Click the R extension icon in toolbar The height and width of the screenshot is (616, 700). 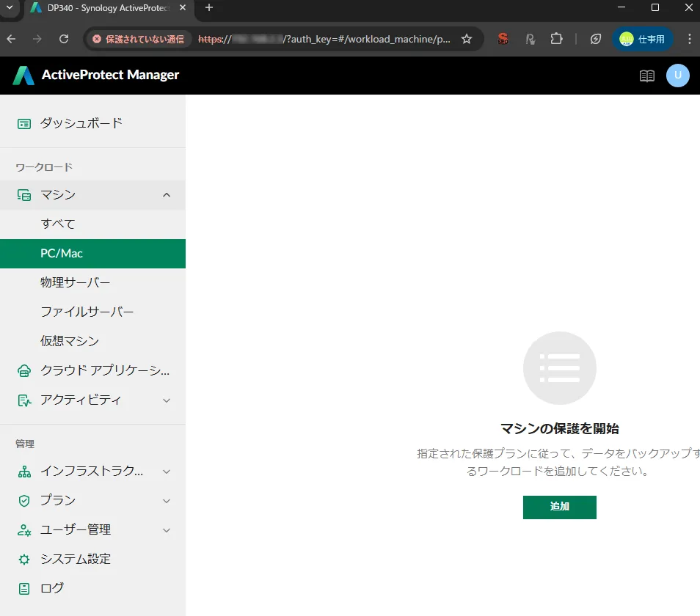[x=530, y=40]
